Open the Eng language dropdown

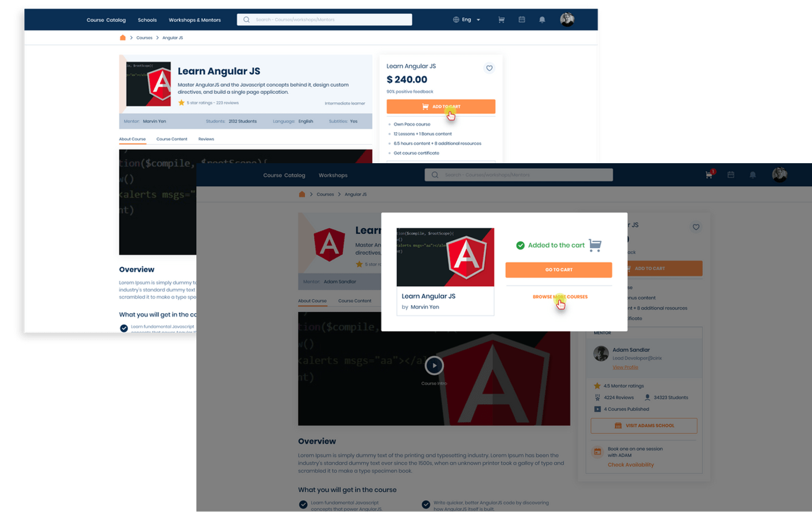click(x=471, y=19)
